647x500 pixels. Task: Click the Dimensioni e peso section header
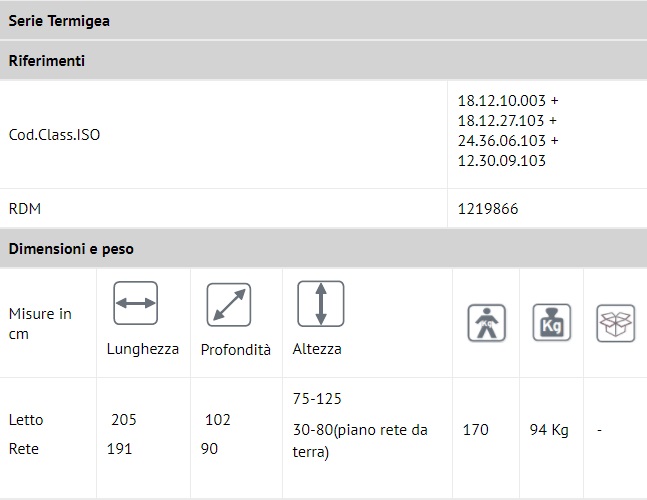coord(71,249)
